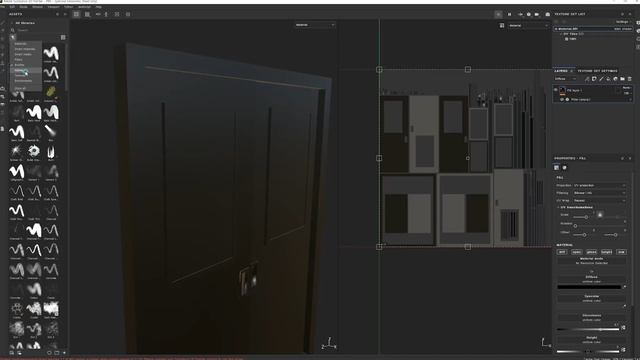The image size is (640, 360).
Task: Toggle the diff material channel button
Action: pos(562,252)
